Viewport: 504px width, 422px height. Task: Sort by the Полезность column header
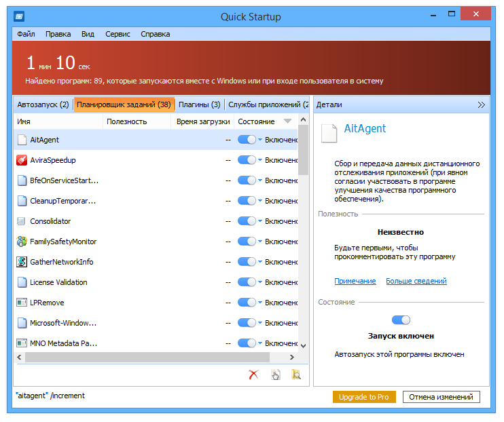coord(137,121)
